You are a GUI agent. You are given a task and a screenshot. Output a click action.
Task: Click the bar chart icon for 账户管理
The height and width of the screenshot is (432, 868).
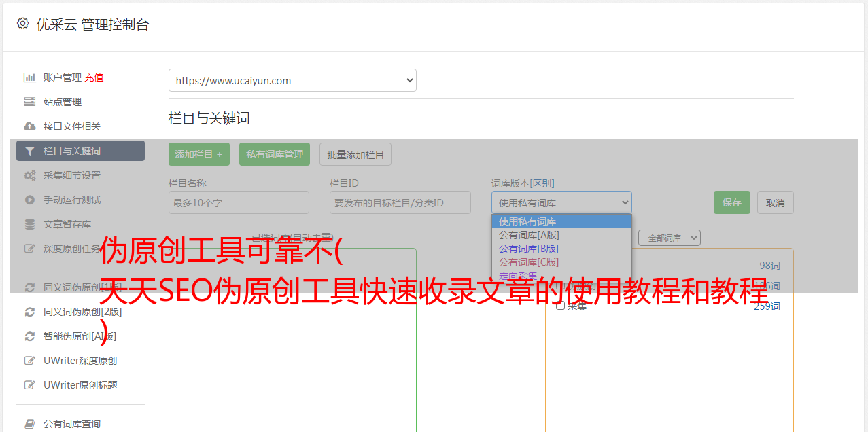30,77
